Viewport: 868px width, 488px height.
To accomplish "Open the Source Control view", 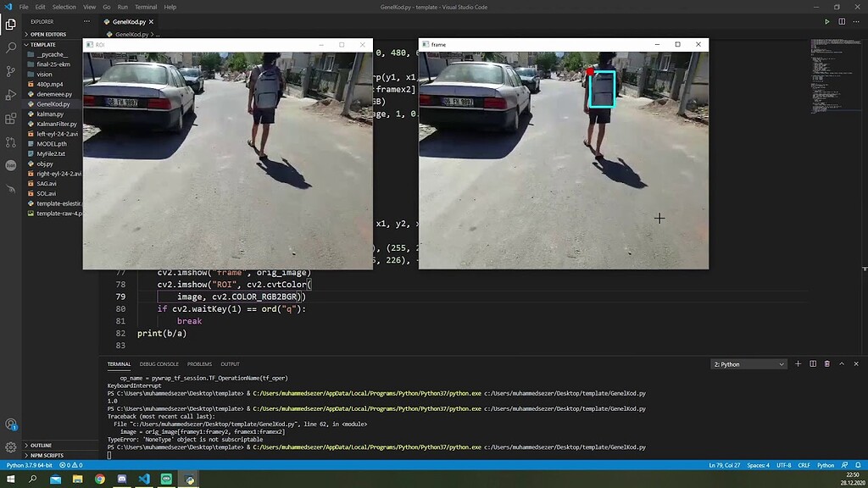I will tap(10, 72).
